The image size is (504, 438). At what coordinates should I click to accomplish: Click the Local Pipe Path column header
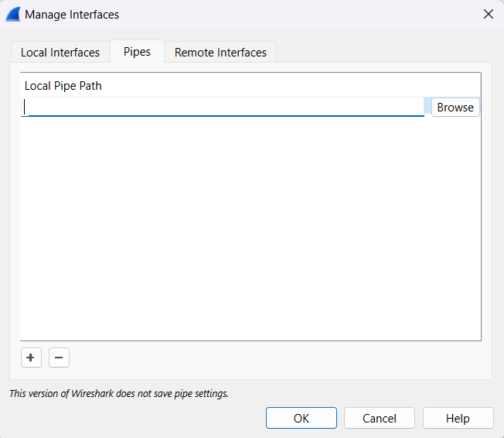[x=63, y=86]
